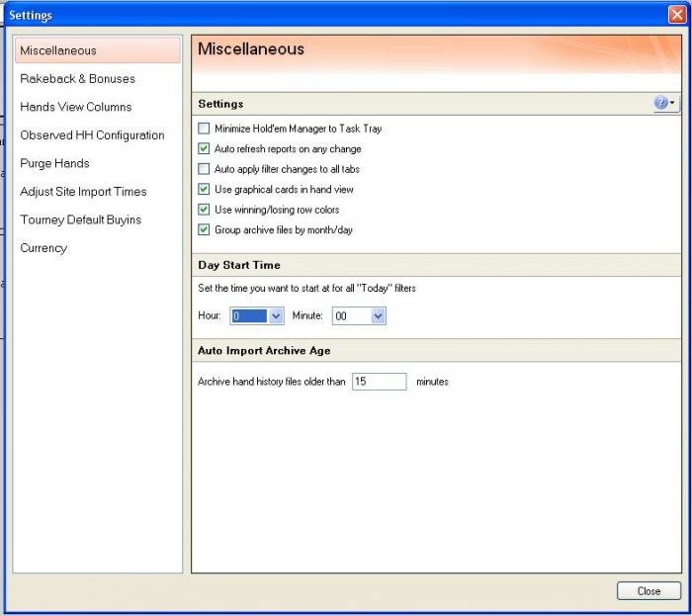
Task: Open the Purge Hands section
Action: [x=54, y=163]
